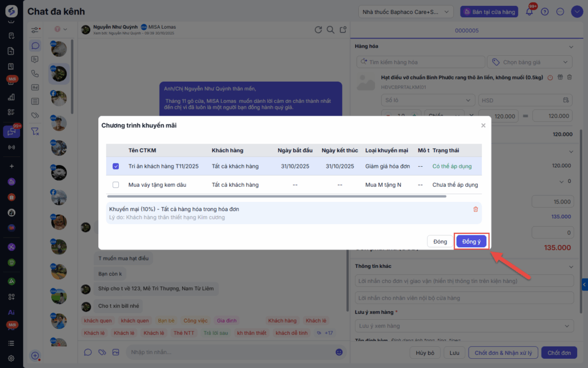The image size is (588, 368).
Task: Click the 'Lưu' button
Action: pyautogui.click(x=454, y=353)
